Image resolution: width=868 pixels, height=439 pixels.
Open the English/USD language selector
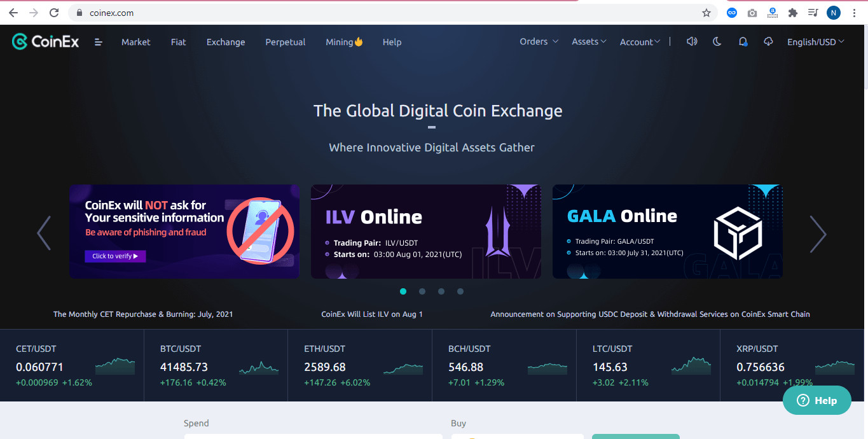point(816,42)
